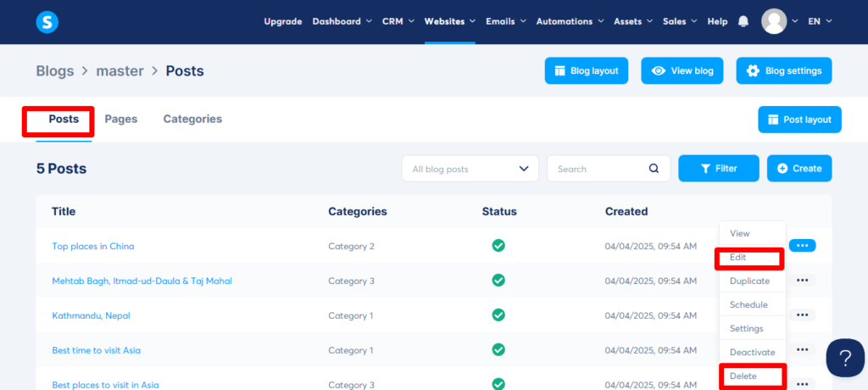Expand the Sales menu

point(679,21)
